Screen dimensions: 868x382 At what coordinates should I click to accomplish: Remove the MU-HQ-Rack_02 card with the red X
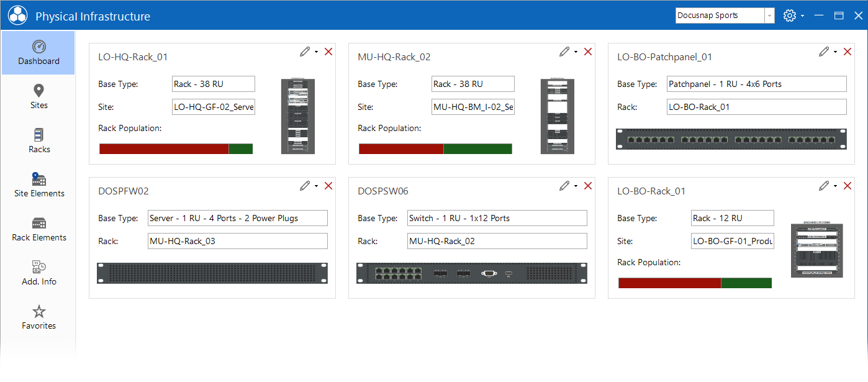tap(588, 52)
